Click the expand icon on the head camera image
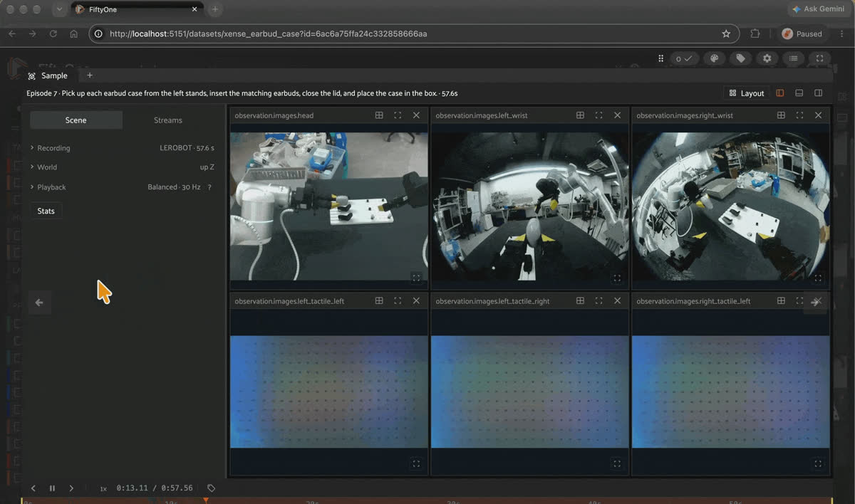 [416, 278]
